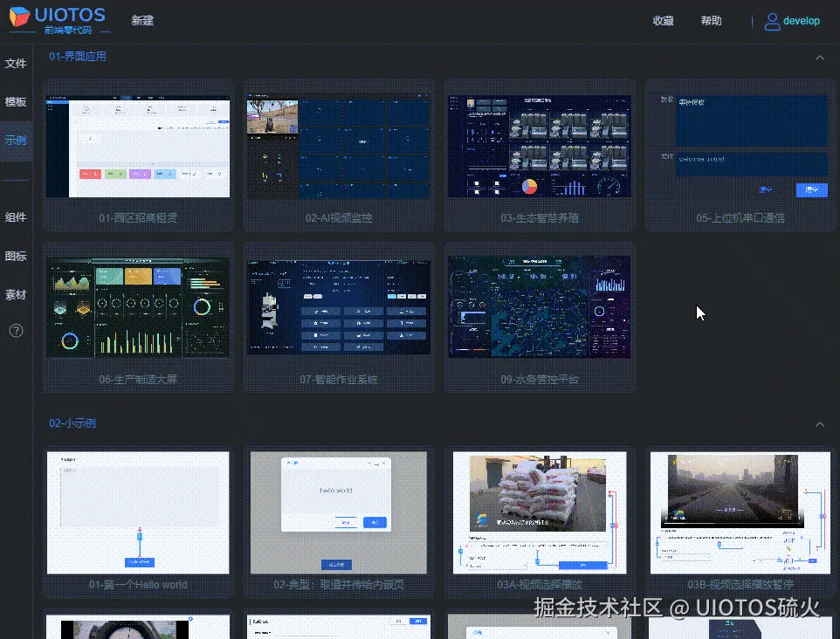Open the 图标 panel in the sidebar
The height and width of the screenshot is (639, 840).
(17, 256)
